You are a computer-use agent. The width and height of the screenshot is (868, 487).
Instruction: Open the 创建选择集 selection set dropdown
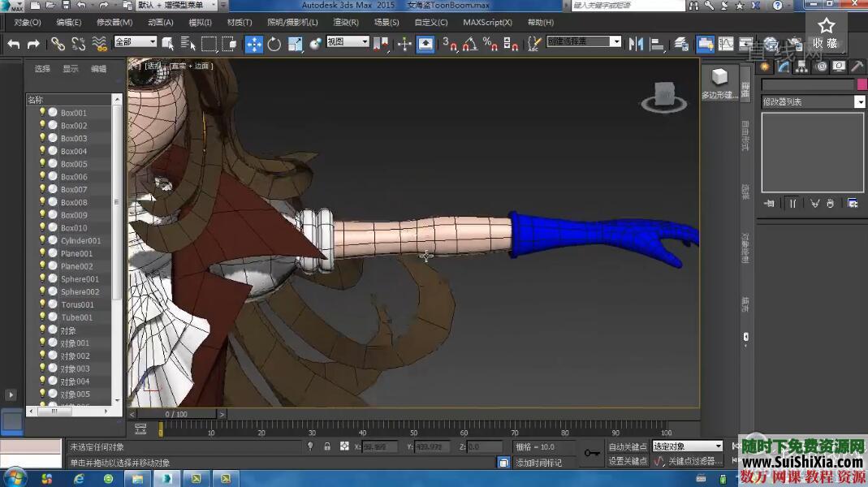pyautogui.click(x=616, y=41)
